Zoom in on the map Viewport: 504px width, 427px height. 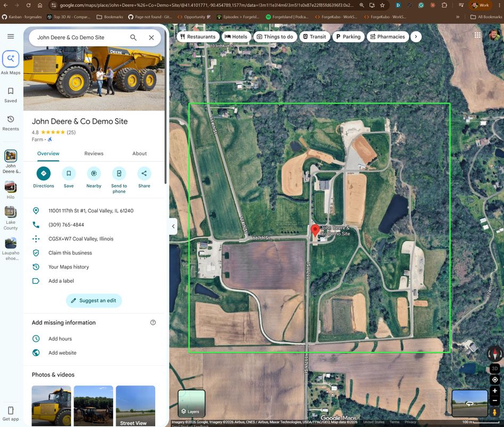click(494, 391)
